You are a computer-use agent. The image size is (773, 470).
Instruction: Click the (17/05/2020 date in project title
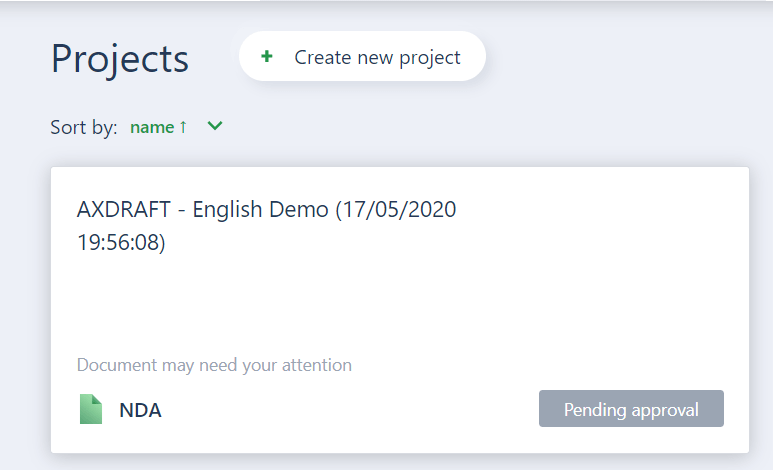(396, 210)
